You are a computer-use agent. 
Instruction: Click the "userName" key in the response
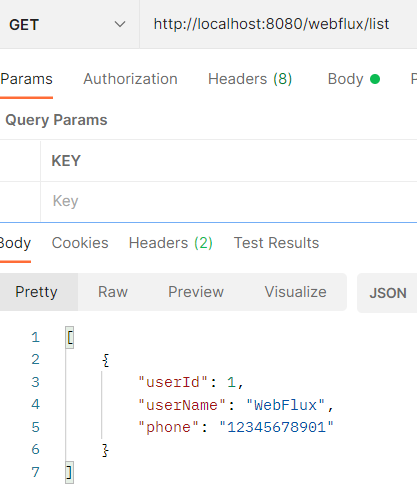[182, 405]
